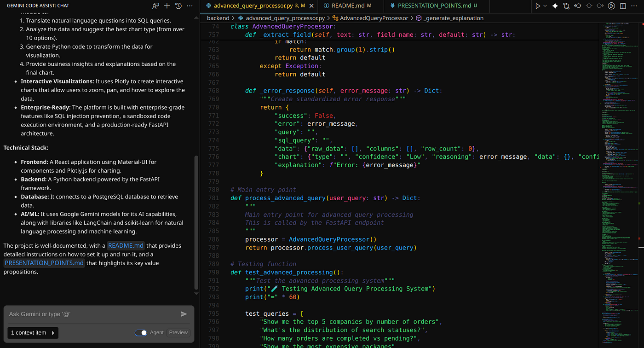The height and width of the screenshot is (348, 644).
Task: Open PRESENTATION_POINTS.md link in chat response
Action: pos(44,263)
